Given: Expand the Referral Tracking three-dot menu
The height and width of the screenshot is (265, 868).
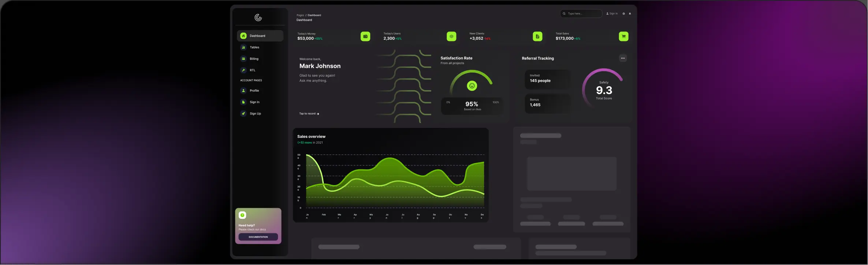Looking at the screenshot, I should (x=623, y=58).
